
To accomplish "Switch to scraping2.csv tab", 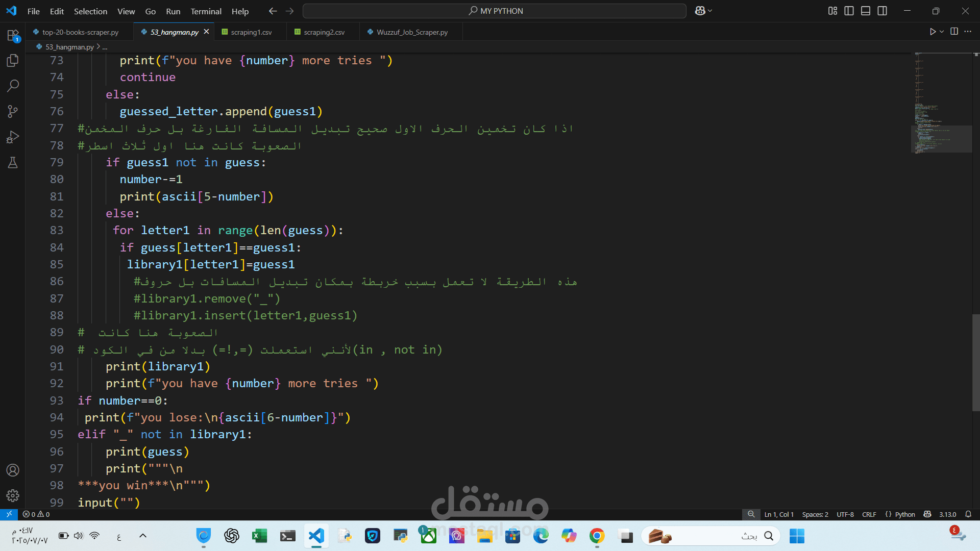I will click(x=324, y=32).
